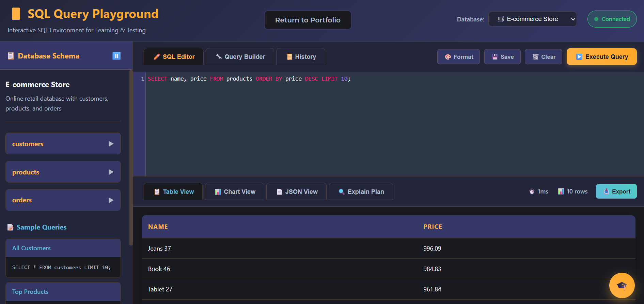Click the graduation cap tutorial icon

tap(622, 285)
